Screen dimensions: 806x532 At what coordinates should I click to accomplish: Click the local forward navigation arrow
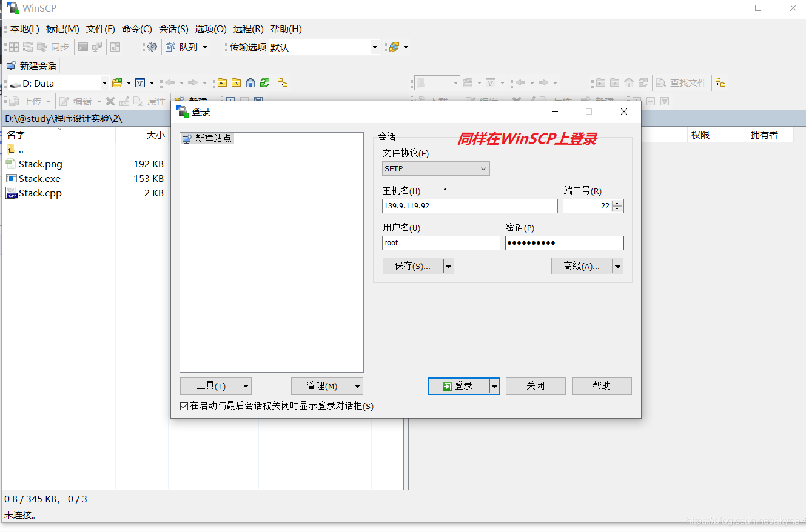[193, 82]
